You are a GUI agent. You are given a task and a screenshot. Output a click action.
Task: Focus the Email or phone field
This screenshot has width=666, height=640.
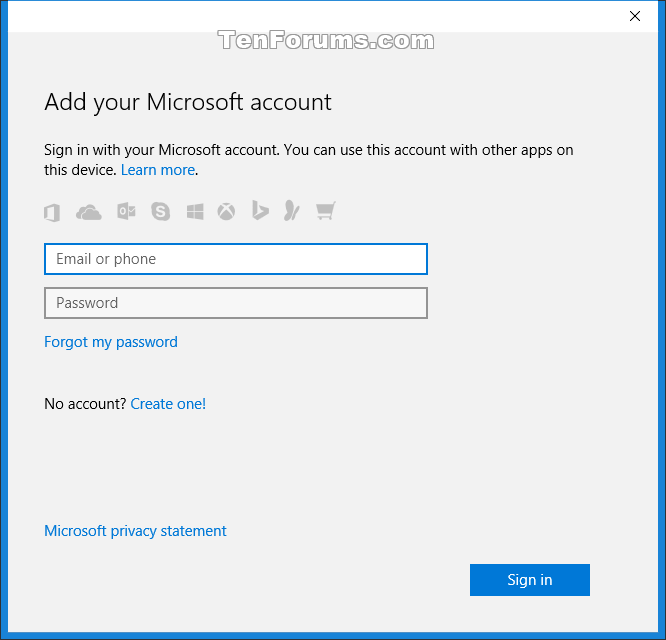coord(236,259)
